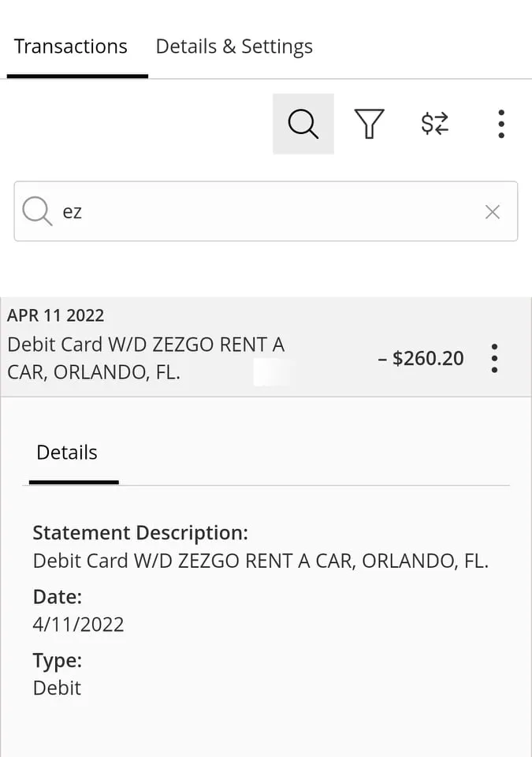Select the inner Details tab
Viewport: 532px width, 757px height.
tap(67, 453)
